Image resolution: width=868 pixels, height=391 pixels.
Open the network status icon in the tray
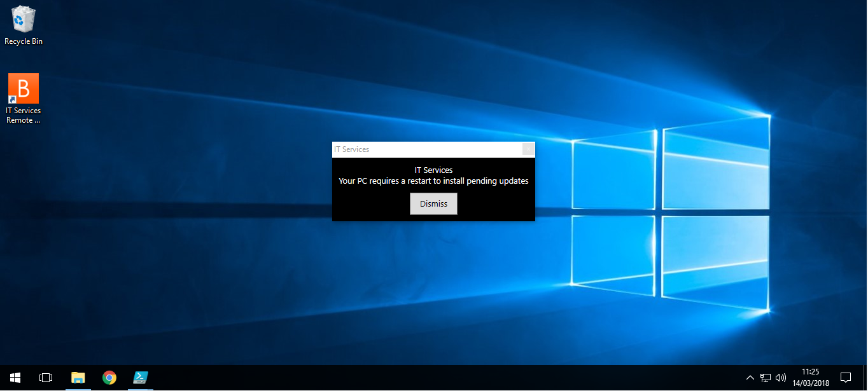pyautogui.click(x=764, y=377)
